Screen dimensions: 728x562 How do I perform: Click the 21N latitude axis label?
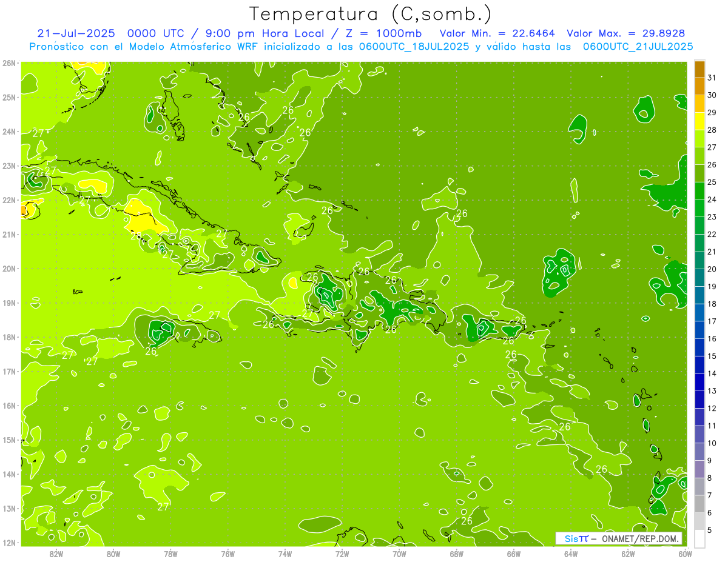pos(8,234)
